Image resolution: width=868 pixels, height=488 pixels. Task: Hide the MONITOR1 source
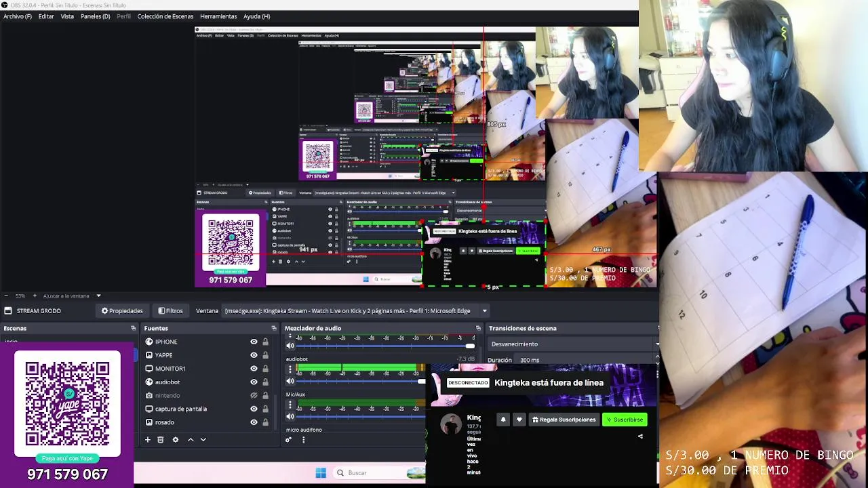point(254,369)
